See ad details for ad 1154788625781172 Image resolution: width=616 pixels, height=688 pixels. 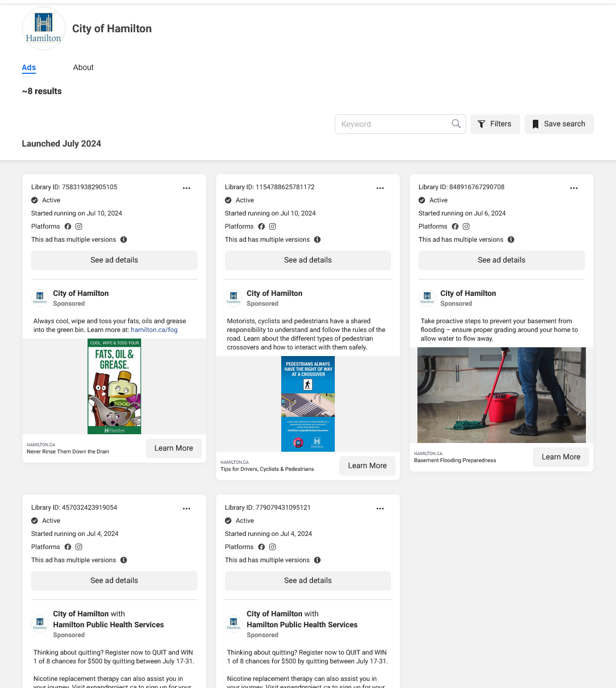point(308,260)
